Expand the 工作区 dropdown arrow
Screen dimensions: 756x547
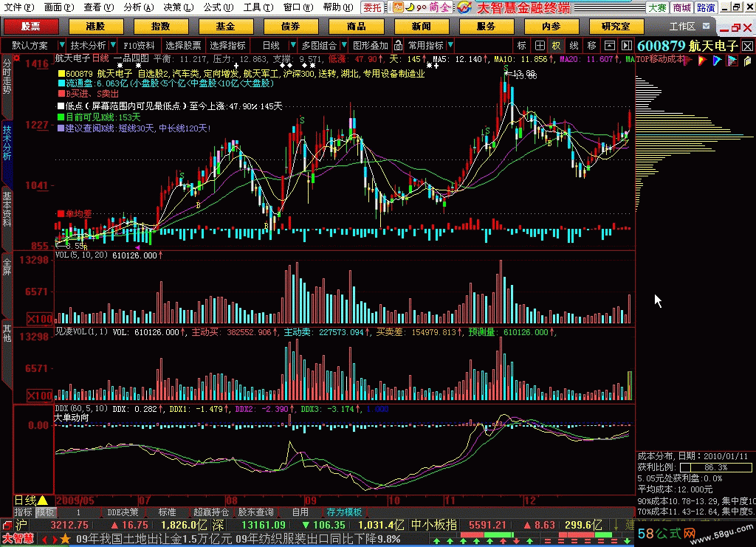point(707,26)
